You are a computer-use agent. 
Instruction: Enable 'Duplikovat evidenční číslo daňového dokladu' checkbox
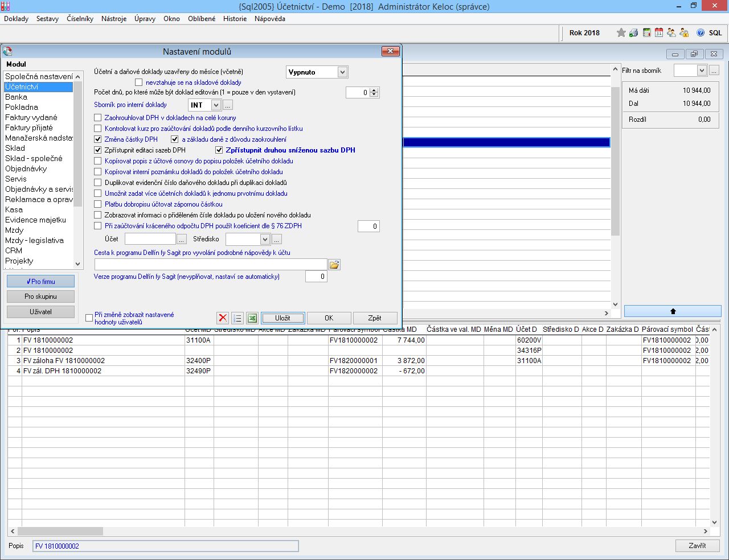coord(98,183)
